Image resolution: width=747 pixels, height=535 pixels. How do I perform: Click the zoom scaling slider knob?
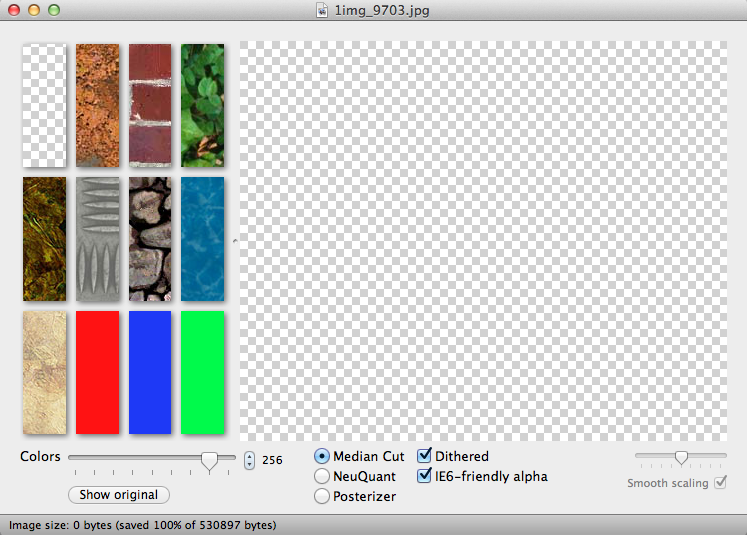click(681, 457)
